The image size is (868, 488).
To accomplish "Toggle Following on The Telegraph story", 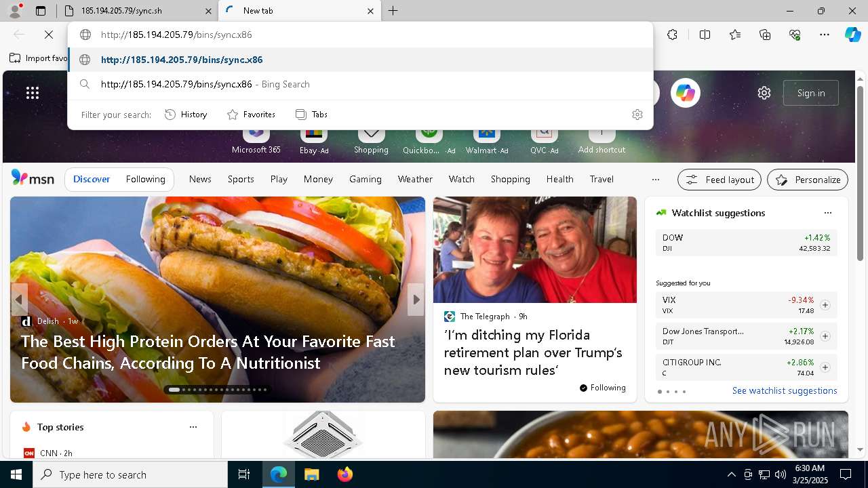I will click(x=602, y=388).
